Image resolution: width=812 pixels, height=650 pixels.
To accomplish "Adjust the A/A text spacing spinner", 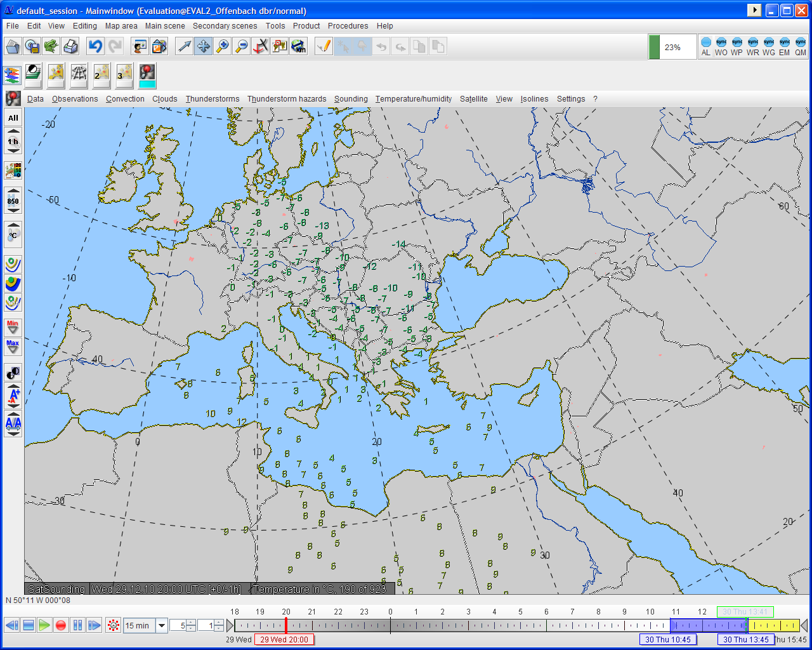I will 13,424.
